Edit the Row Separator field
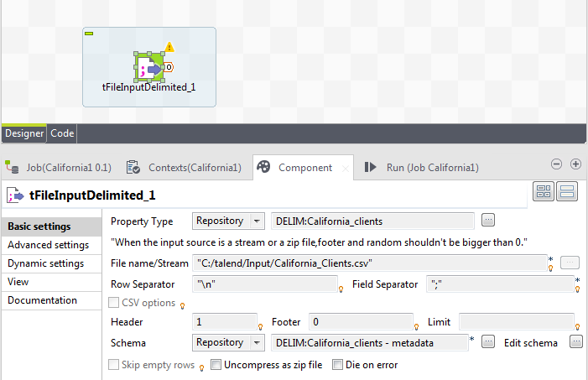This screenshot has height=380, width=588. coord(265,284)
